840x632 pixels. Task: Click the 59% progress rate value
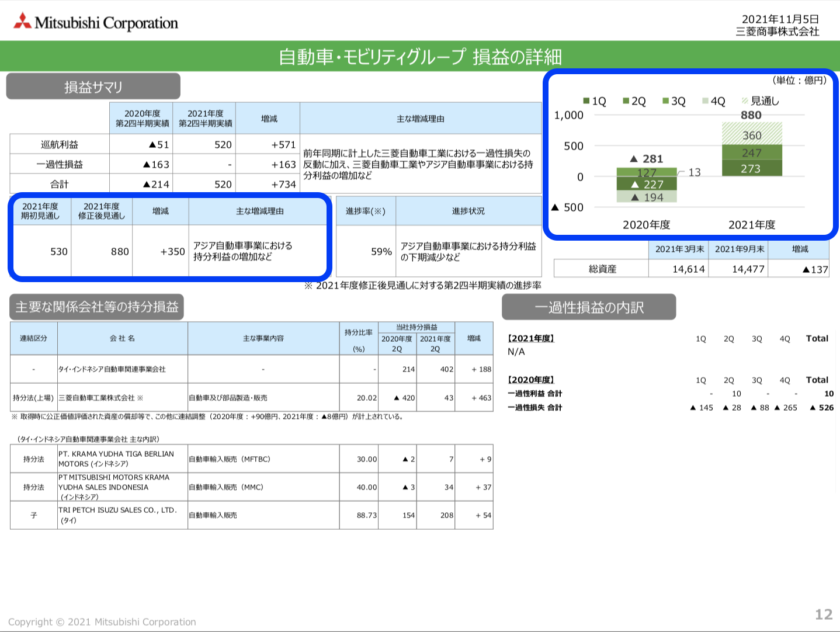[381, 252]
